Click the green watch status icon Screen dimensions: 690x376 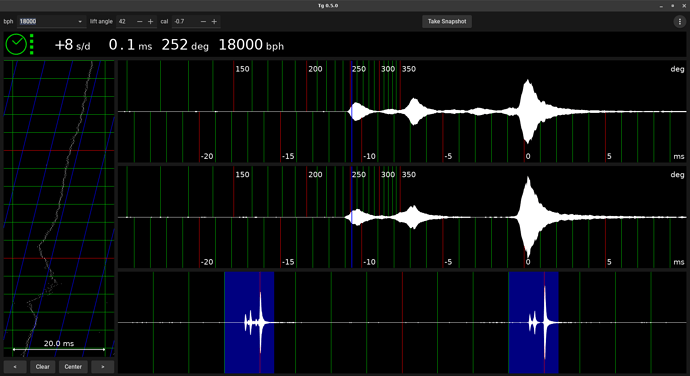[x=16, y=44]
